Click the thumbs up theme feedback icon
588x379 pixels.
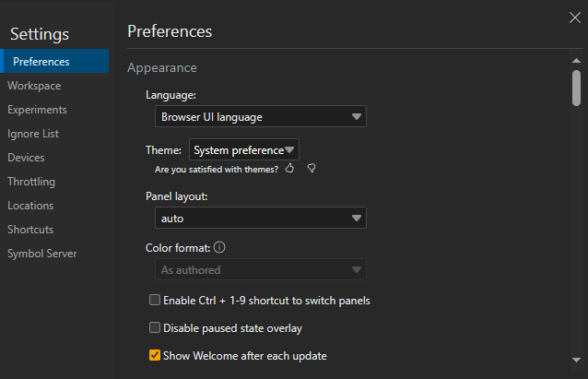coord(289,169)
